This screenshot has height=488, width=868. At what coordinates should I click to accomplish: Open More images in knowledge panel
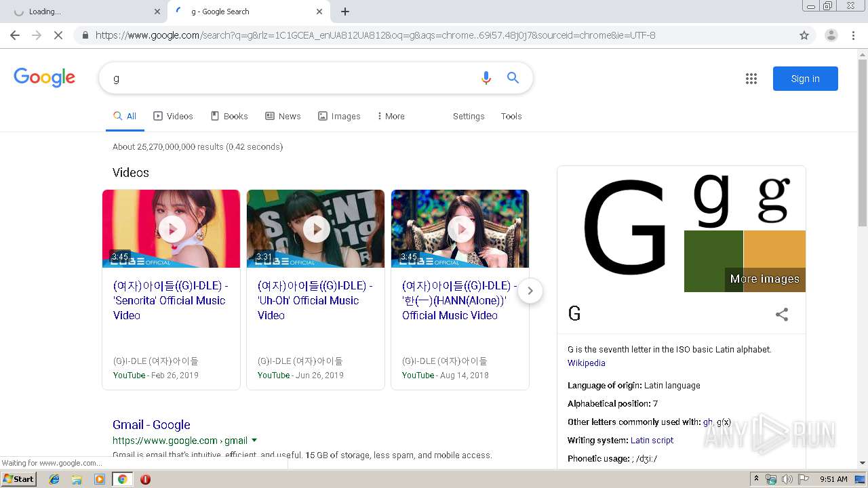coord(764,279)
